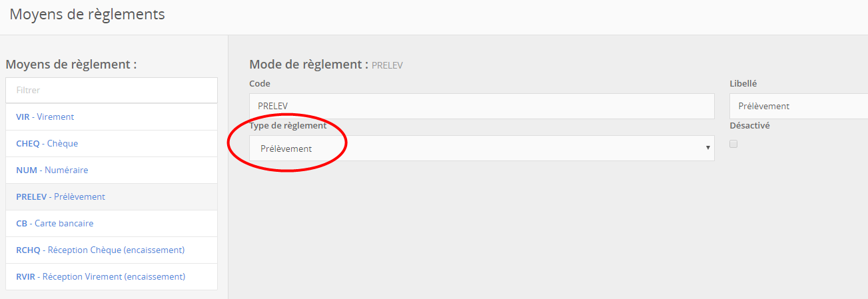Choose NUM - Numéraire in list

point(52,170)
